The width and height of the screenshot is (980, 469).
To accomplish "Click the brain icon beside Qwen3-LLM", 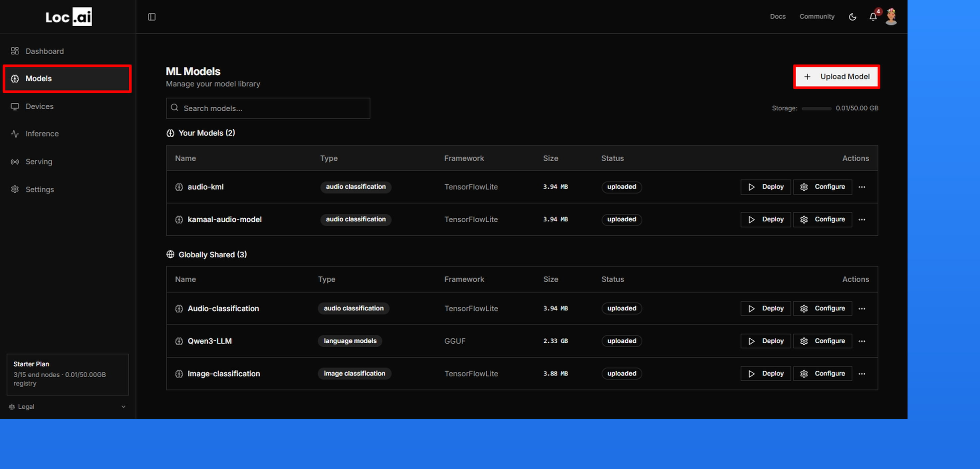I will pos(179,341).
